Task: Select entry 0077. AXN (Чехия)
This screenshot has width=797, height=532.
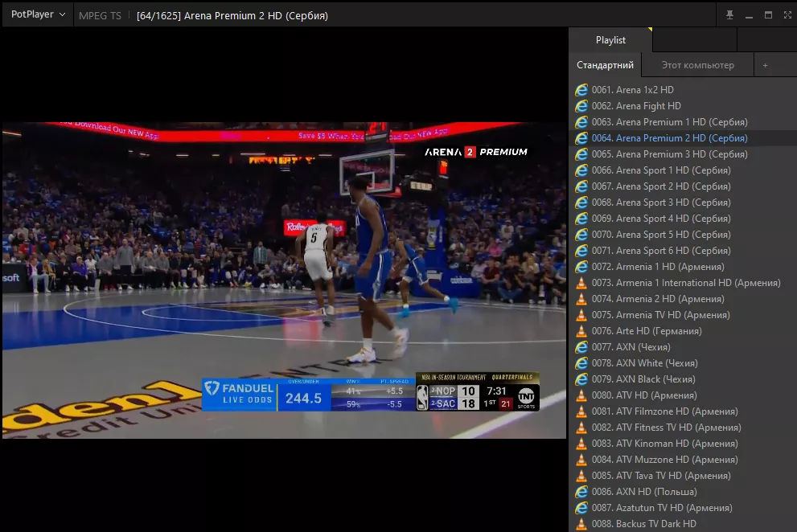Action: coord(683,347)
